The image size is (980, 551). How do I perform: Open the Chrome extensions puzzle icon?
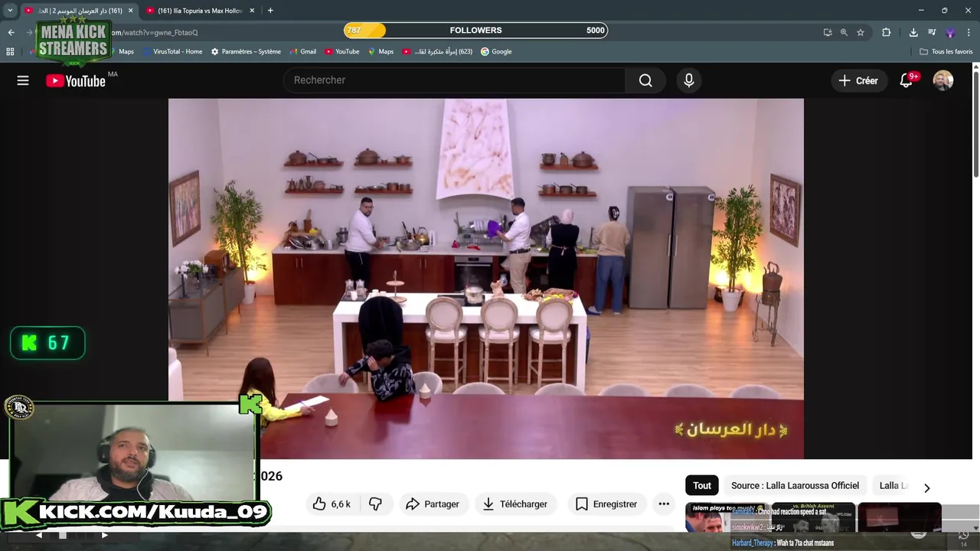(887, 32)
